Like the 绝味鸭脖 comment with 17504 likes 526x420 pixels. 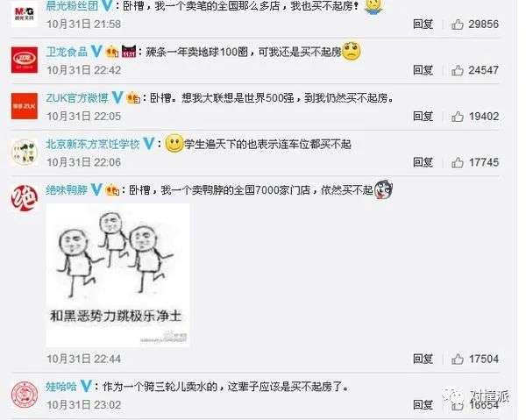click(x=458, y=359)
